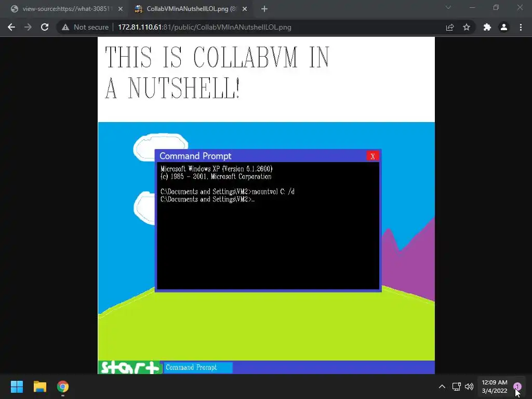Click the Chrome taskbar icon
Viewport: 532px width, 399px height.
(63, 387)
